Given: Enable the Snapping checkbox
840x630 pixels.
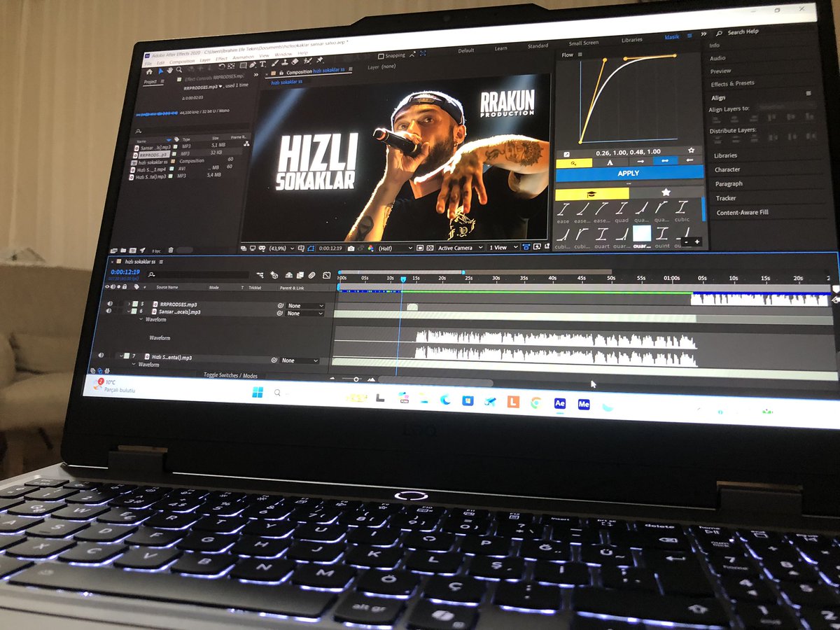Looking at the screenshot, I should pyautogui.click(x=381, y=56).
